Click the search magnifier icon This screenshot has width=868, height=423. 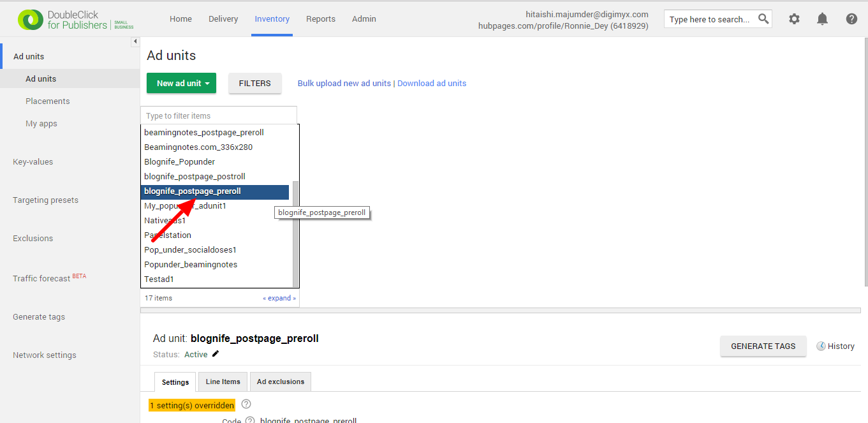pyautogui.click(x=763, y=19)
